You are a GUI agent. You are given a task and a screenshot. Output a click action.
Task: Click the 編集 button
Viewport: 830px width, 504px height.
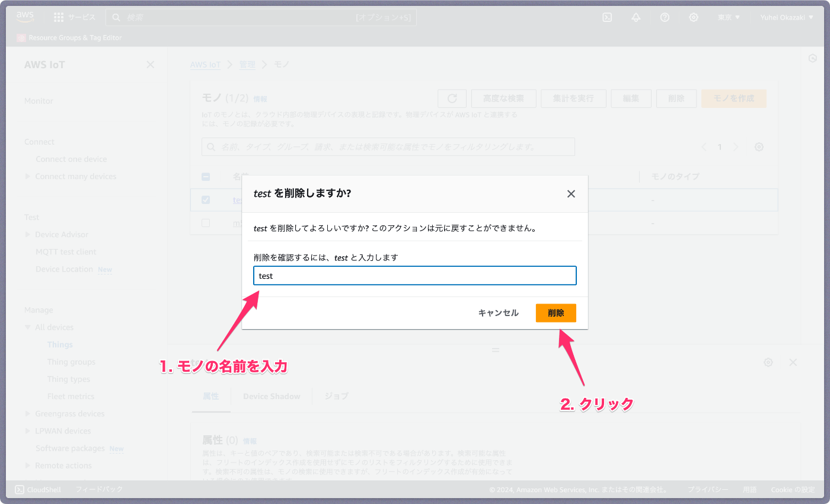click(x=631, y=98)
